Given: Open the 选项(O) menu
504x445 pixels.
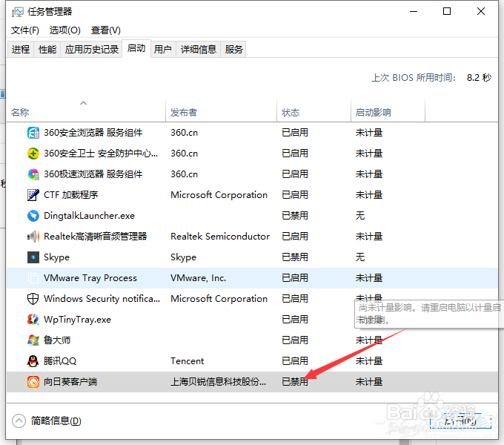Looking at the screenshot, I should (65, 30).
